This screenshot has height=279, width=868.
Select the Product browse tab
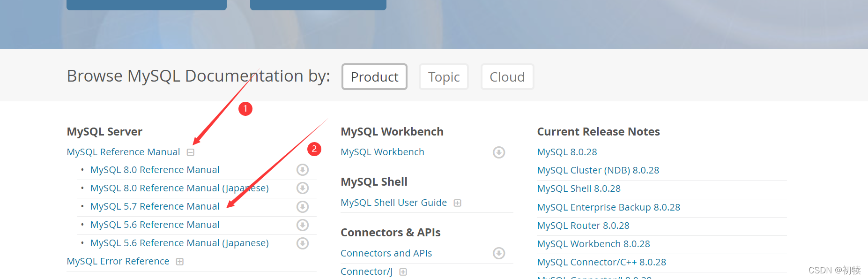coord(374,77)
